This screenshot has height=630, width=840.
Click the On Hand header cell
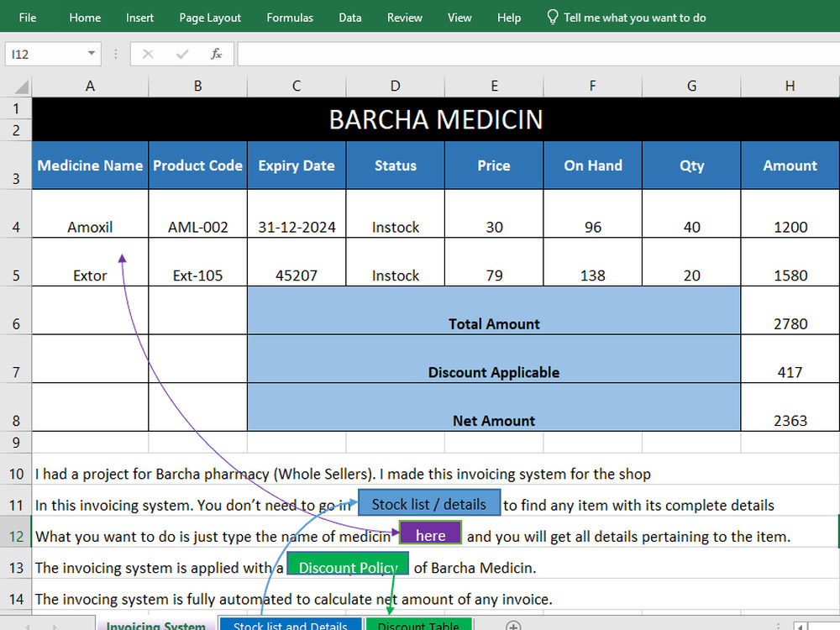pos(592,165)
